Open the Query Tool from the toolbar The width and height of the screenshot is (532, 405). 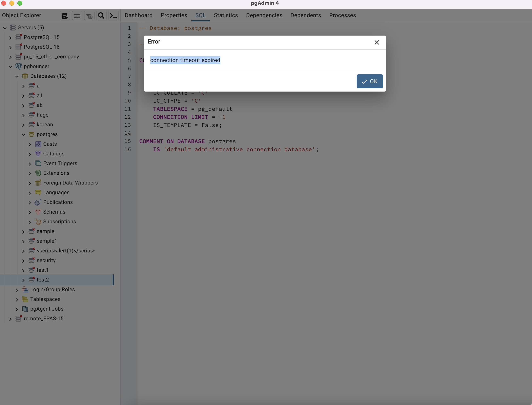pyautogui.click(x=65, y=15)
